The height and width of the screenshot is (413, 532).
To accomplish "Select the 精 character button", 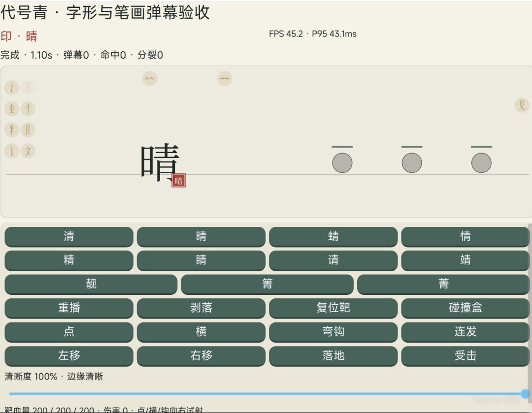I will [69, 260].
